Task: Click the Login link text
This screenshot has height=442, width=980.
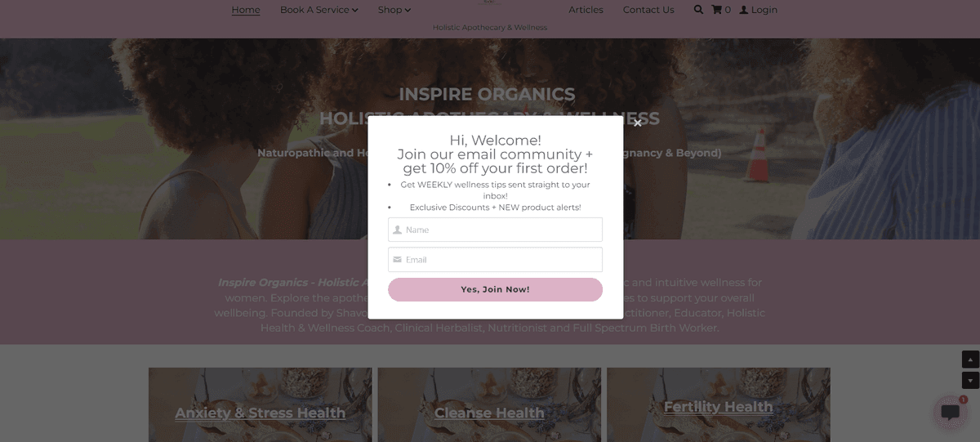Action: [764, 10]
